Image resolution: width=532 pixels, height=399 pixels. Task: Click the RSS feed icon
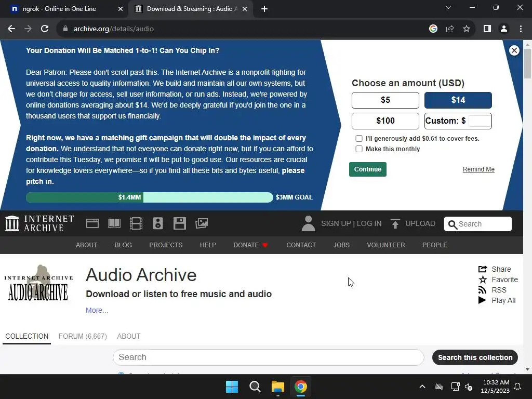tap(483, 290)
